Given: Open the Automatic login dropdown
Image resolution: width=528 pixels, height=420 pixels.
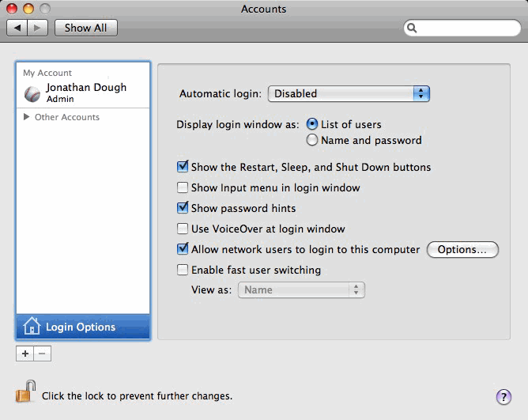Looking at the screenshot, I should [349, 93].
